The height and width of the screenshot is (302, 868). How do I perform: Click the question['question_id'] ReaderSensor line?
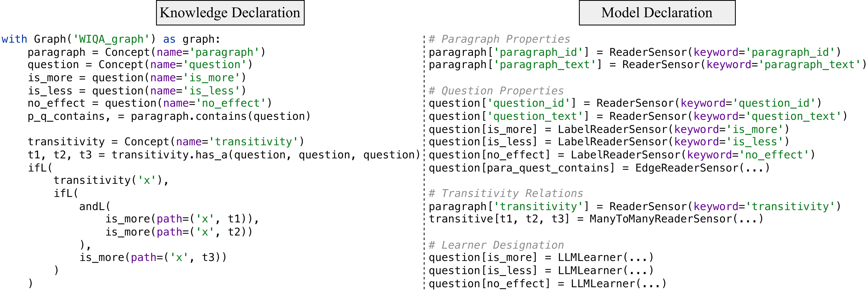click(x=625, y=103)
